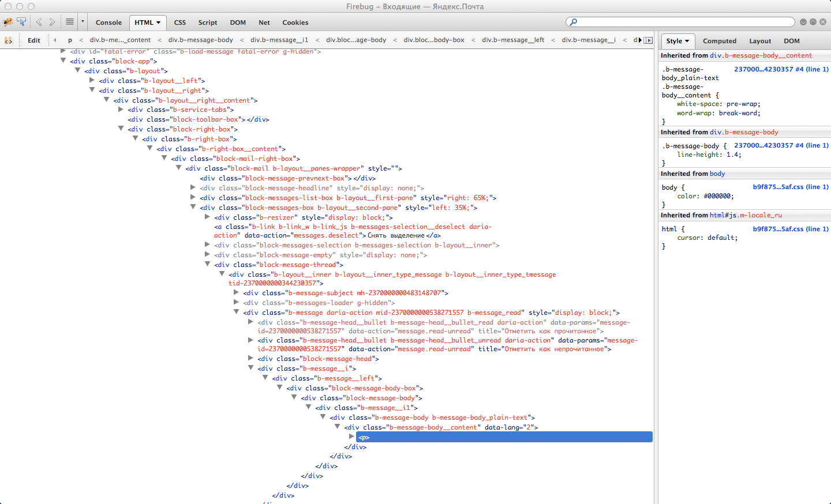831x504 pixels.
Task: Expand the b-messages-loader div node
Action: [236, 302]
